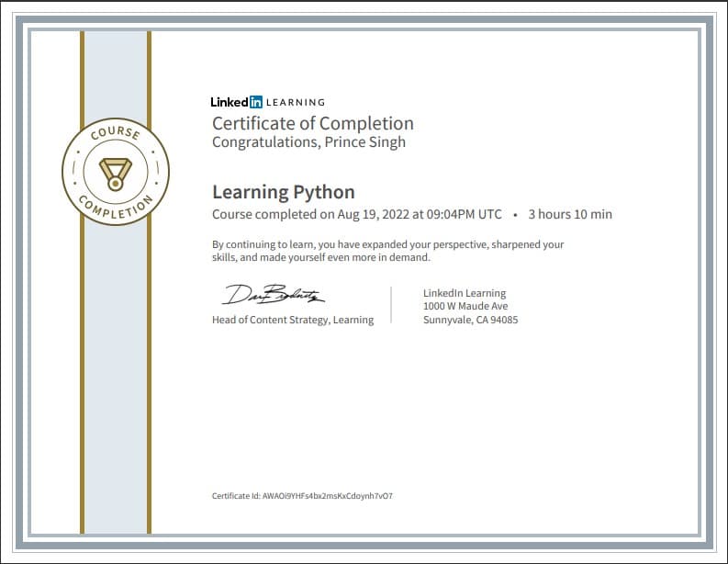Click the LinkedIn Learning logo
This screenshot has height=564, width=728.
pyautogui.click(x=268, y=102)
